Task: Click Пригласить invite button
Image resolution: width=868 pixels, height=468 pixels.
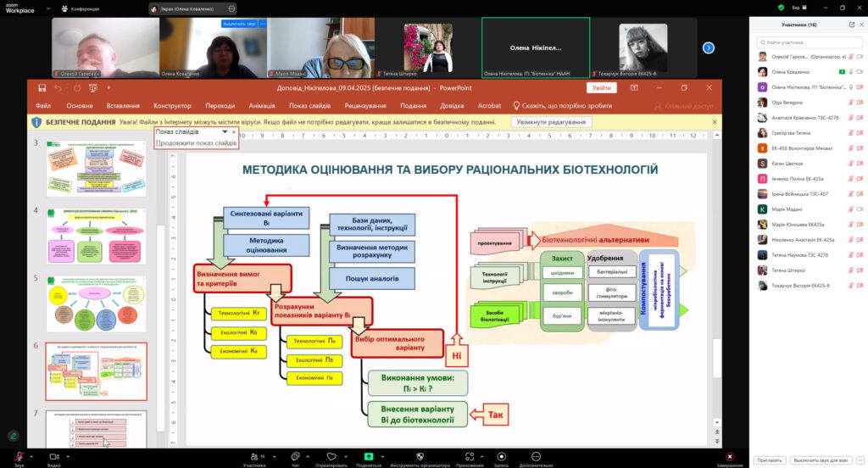Action: coord(770,460)
